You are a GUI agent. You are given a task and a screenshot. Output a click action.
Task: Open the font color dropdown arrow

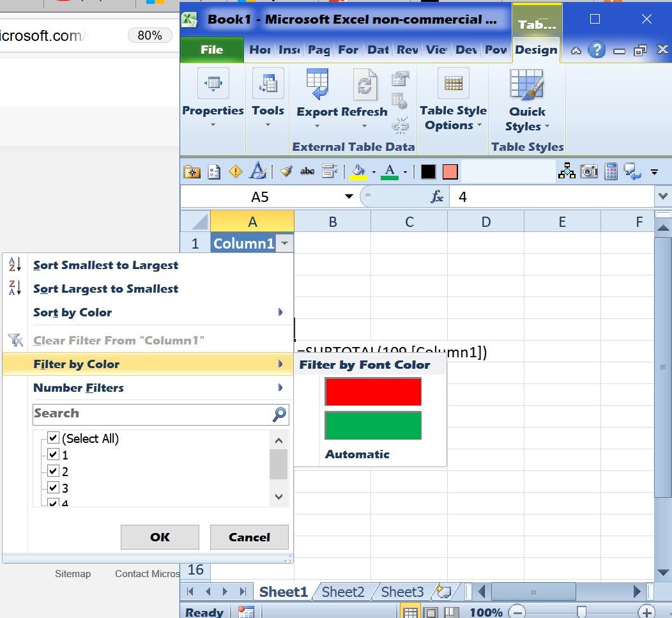(x=405, y=173)
